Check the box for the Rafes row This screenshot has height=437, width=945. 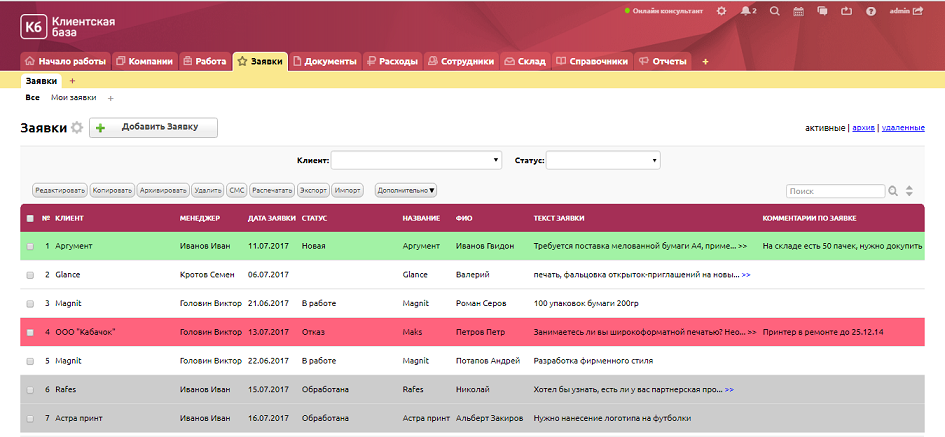point(30,389)
